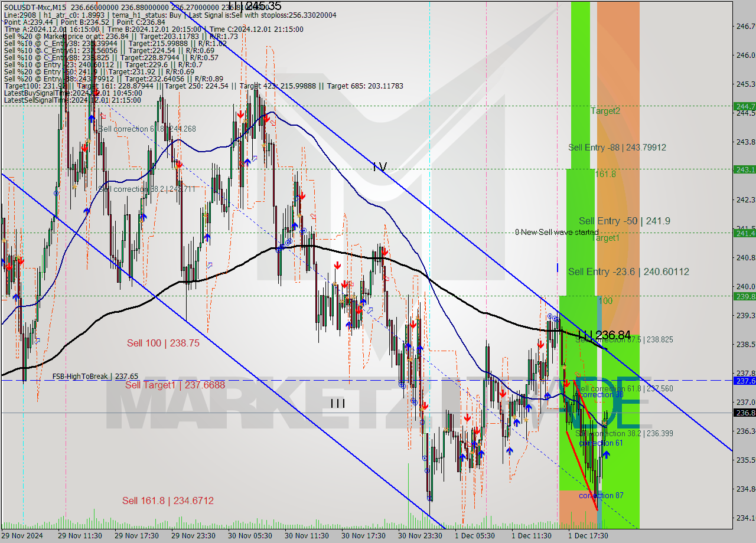Click the blue 'correction 87' label
The height and width of the screenshot is (543, 756).
pos(601,495)
